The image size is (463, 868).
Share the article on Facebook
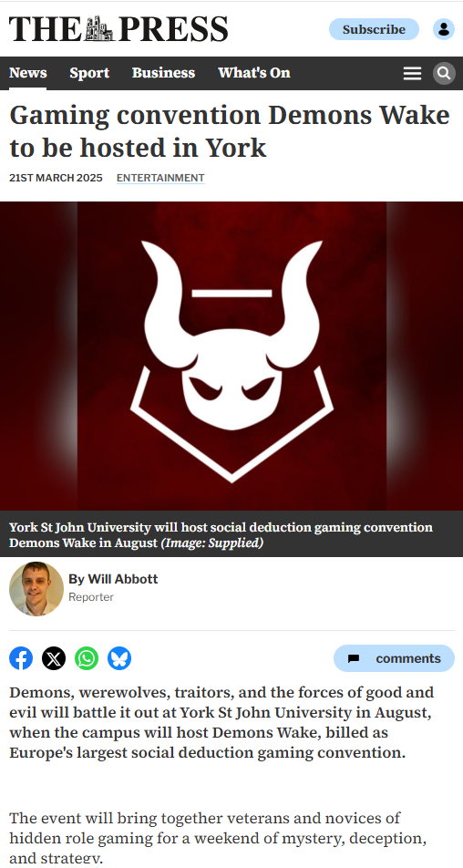tap(21, 658)
